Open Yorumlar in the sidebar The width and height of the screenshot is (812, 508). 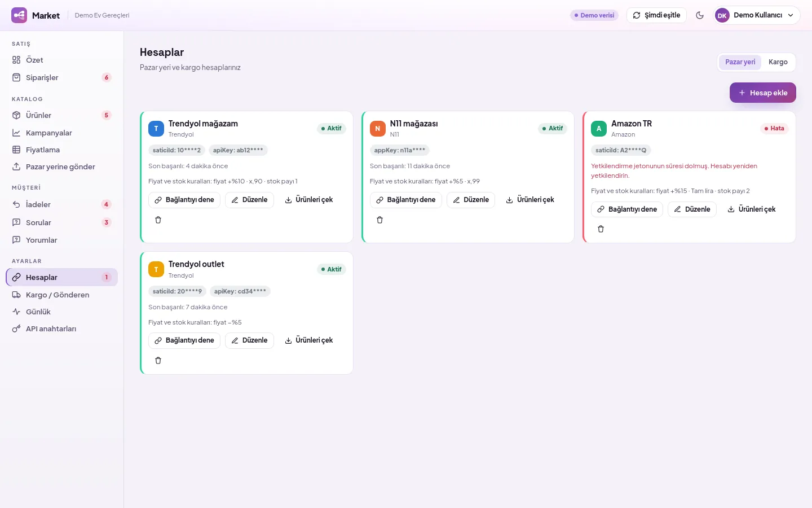(62, 240)
